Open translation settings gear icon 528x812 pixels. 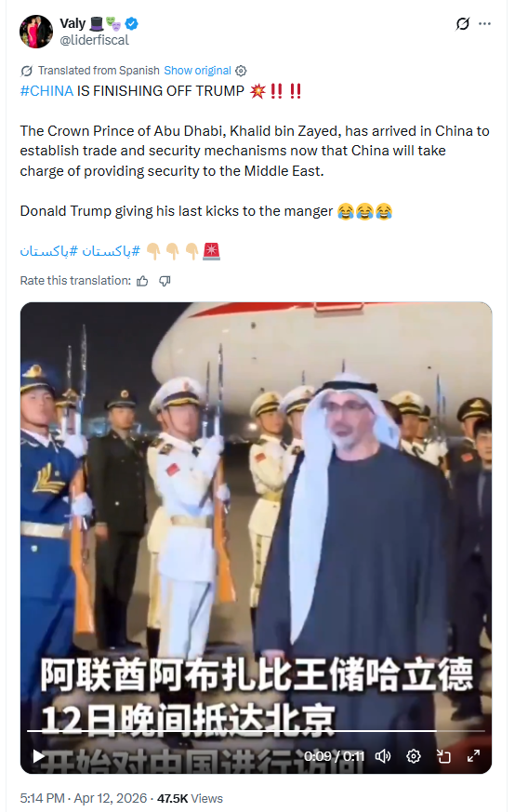tap(241, 71)
